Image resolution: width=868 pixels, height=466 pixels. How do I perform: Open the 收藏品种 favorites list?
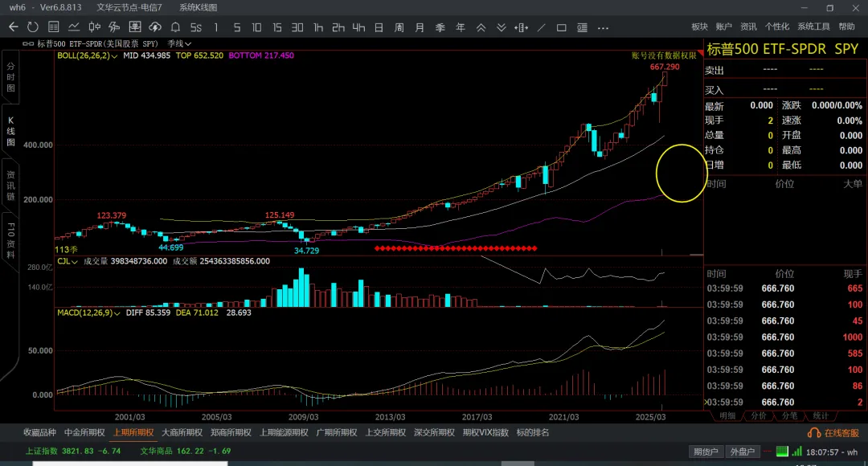pyautogui.click(x=39, y=433)
